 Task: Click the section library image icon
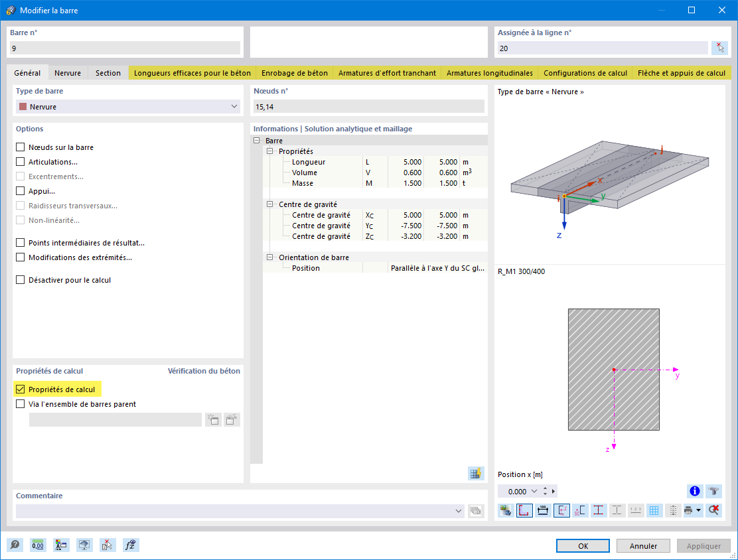(506, 510)
